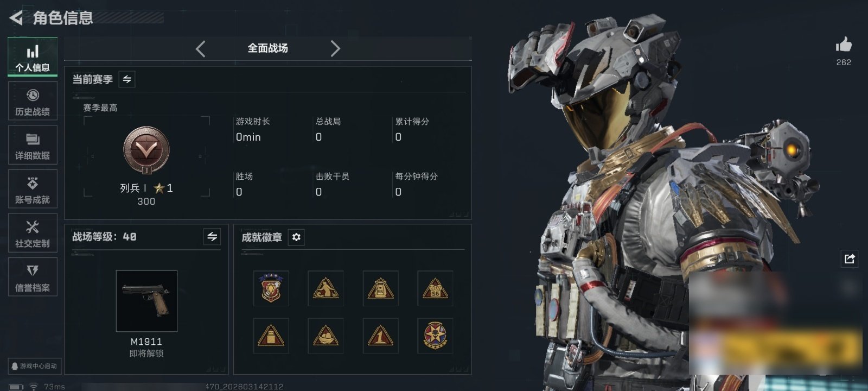Image resolution: width=868 pixels, height=391 pixels.
Task: Select the shield badge with blue stars
Action: [x=271, y=288]
